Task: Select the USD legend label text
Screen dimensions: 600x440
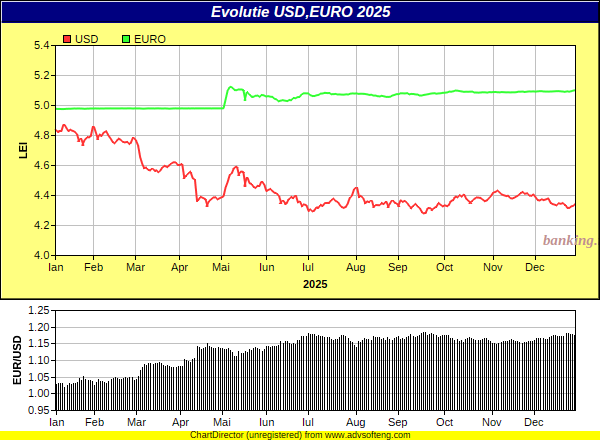Action: (x=86, y=39)
